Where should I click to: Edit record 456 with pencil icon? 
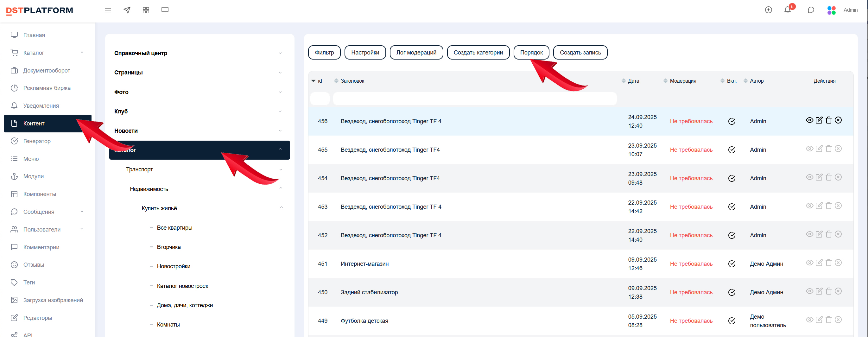(819, 120)
